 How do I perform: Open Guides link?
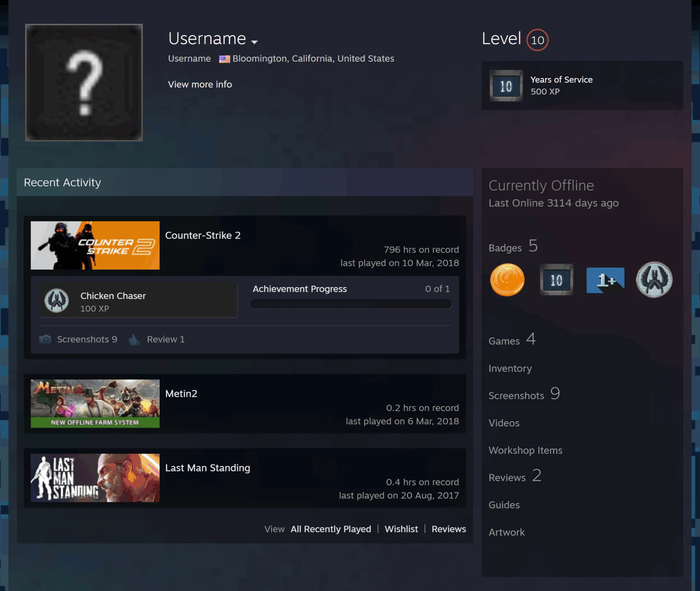[x=504, y=505]
